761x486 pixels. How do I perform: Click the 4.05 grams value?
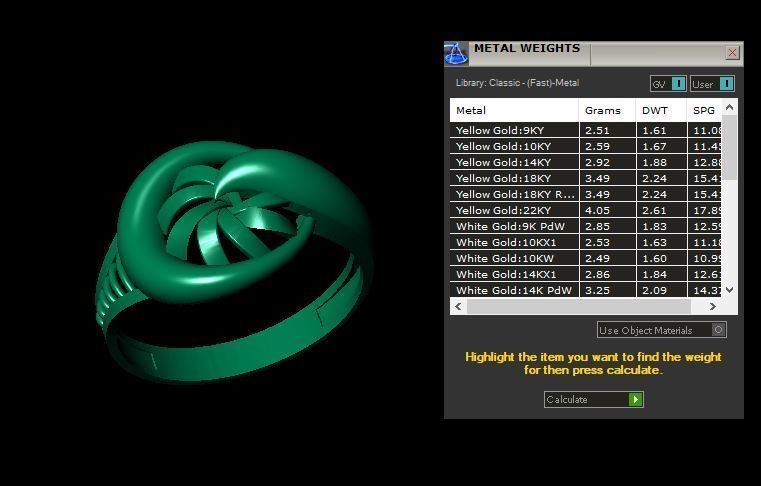[x=597, y=210]
